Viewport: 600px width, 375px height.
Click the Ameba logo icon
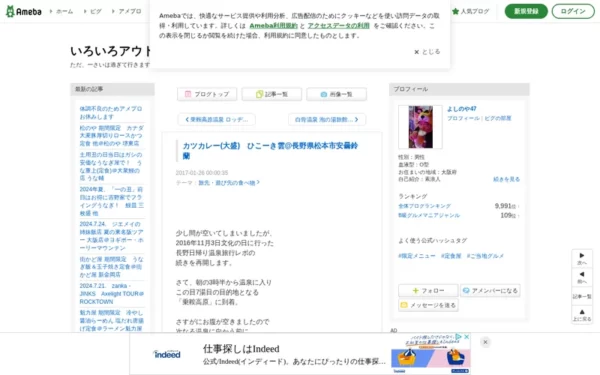coord(10,11)
